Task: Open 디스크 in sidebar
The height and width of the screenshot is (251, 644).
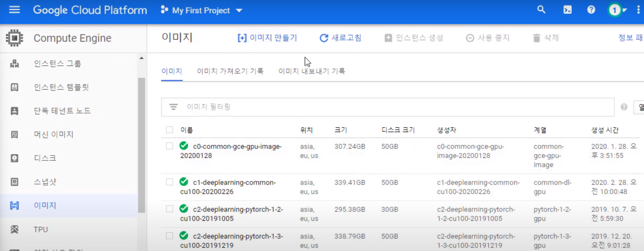Action: (45, 158)
